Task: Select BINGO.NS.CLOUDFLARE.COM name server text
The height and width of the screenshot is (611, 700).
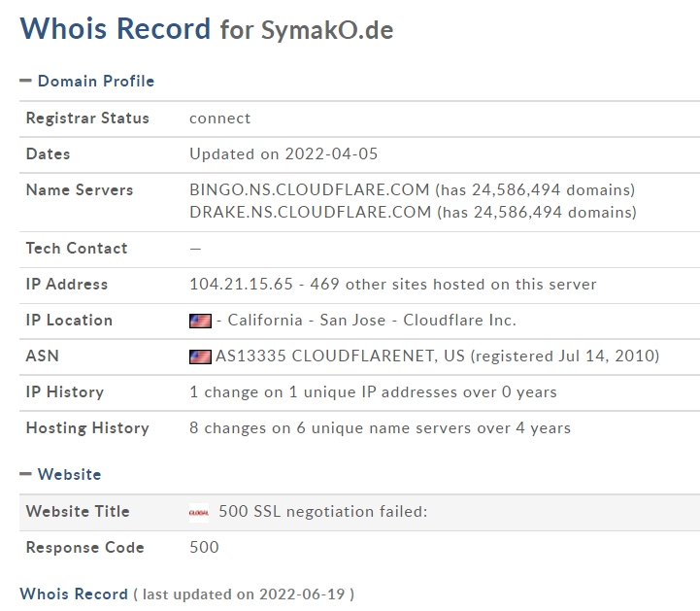Action: point(310,189)
